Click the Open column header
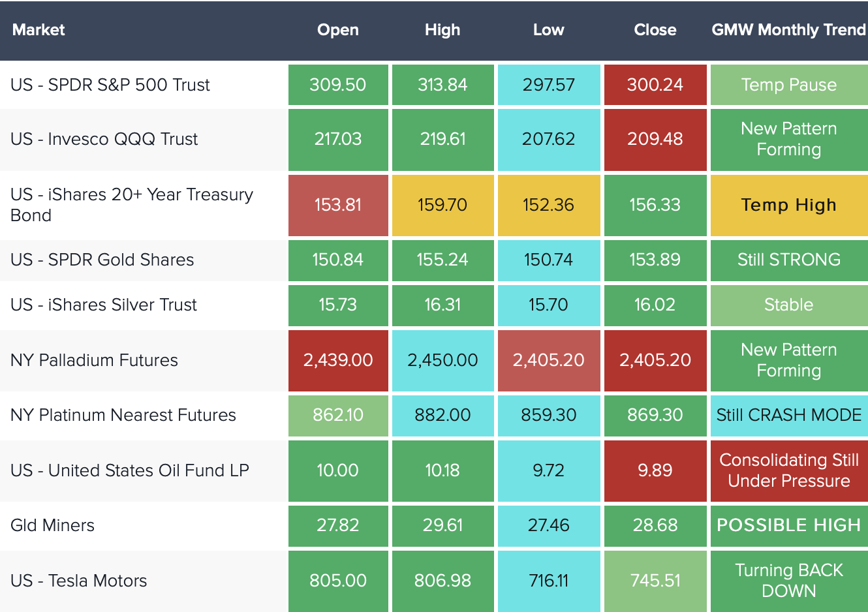Screen dimensions: 868x612 (337, 30)
